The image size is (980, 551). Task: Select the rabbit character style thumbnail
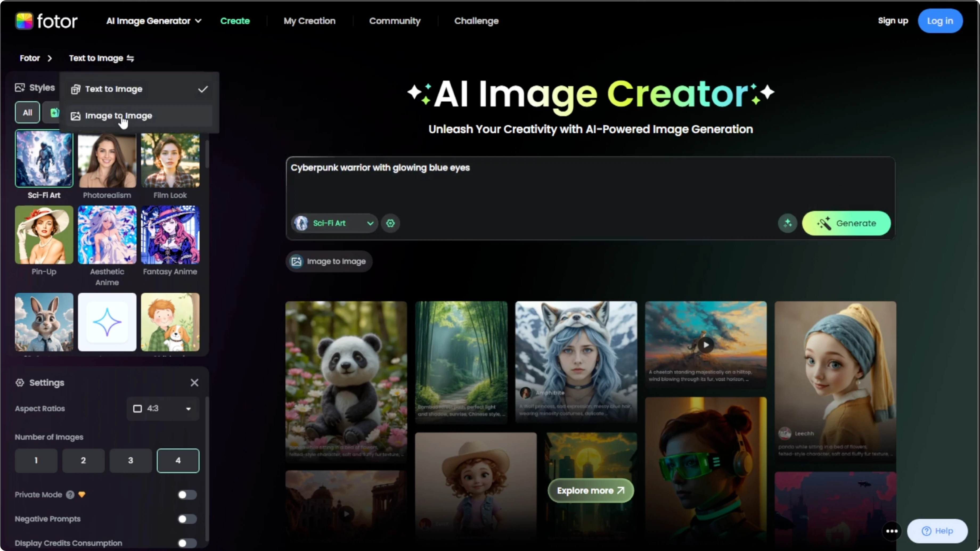click(44, 322)
